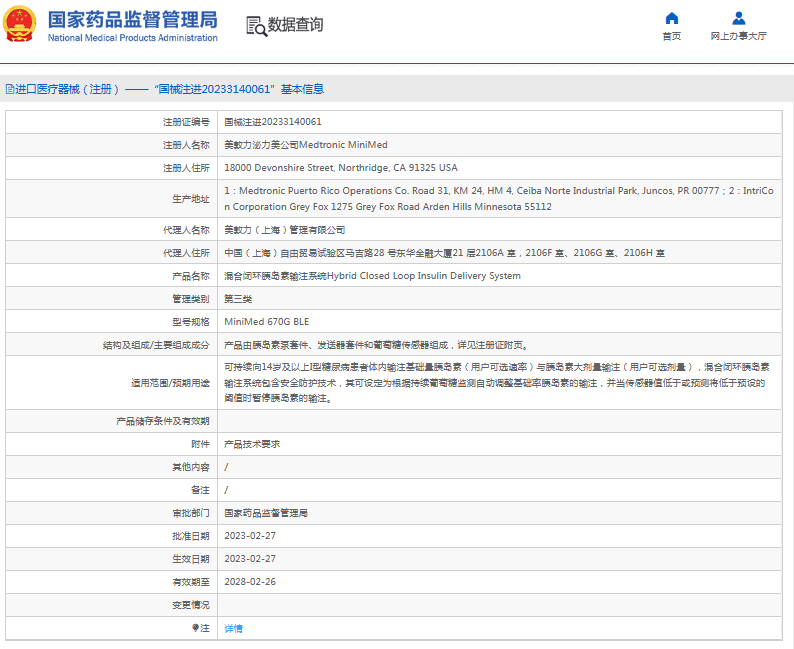Click the 注册人名称 row label
Viewport: 794px width, 649px height.
pos(186,145)
